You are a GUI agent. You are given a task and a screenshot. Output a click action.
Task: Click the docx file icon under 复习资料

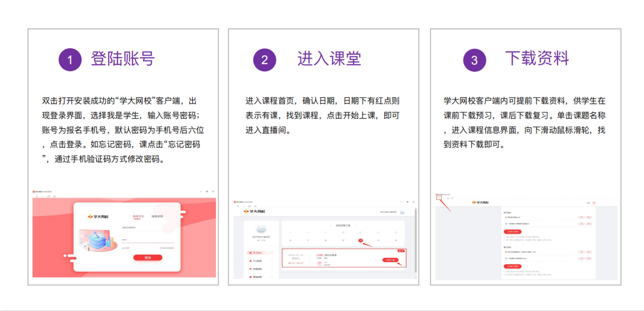(506, 259)
